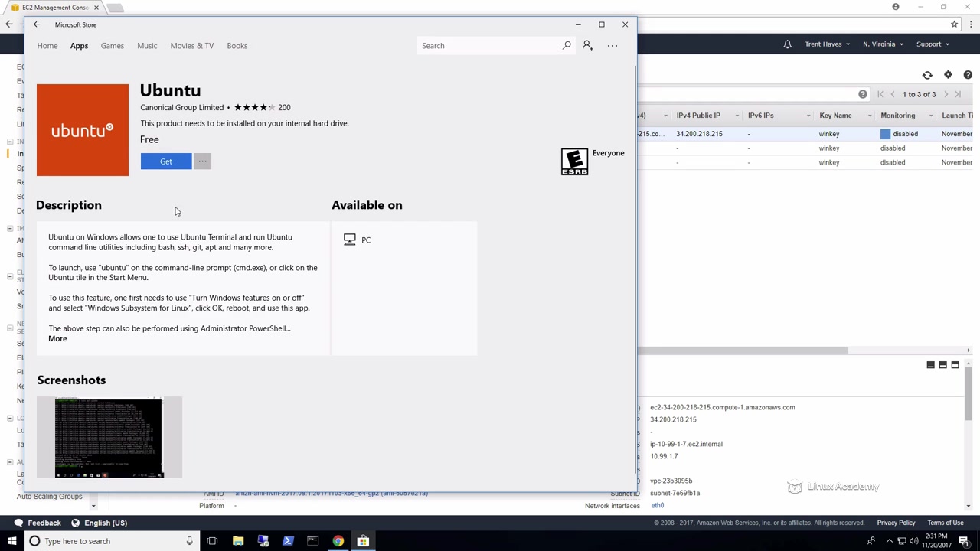The height and width of the screenshot is (551, 980).
Task: Open Canonical Group Limited publisher link
Action: (182, 107)
